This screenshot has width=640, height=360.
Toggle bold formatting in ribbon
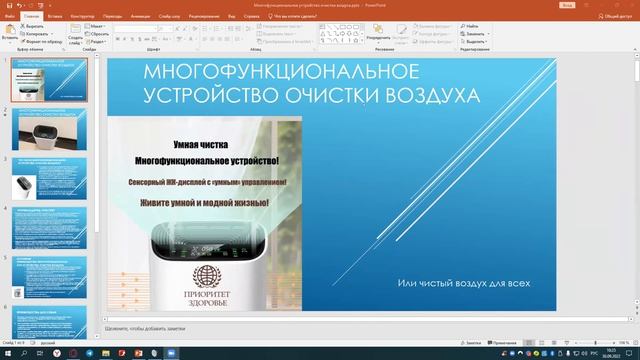click(x=118, y=39)
